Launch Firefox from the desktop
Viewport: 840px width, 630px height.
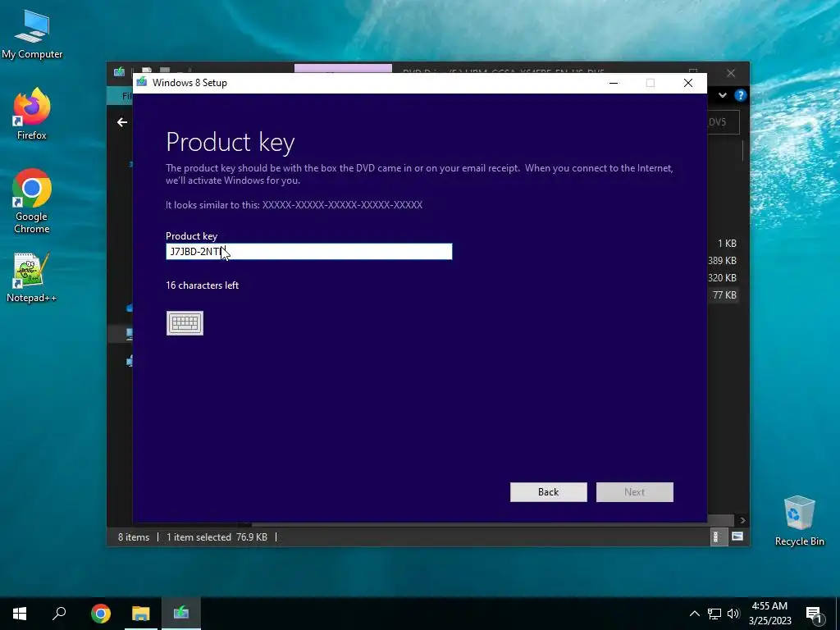(32, 114)
